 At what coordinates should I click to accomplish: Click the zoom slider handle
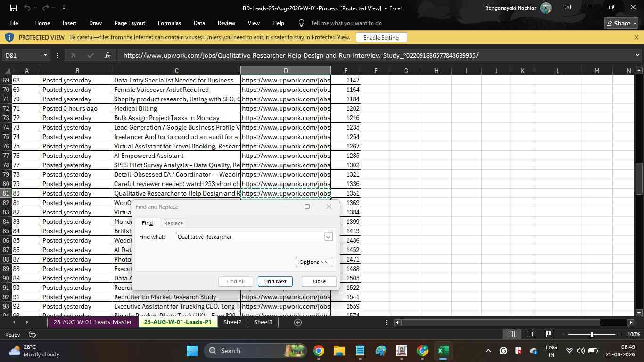pos(592,334)
